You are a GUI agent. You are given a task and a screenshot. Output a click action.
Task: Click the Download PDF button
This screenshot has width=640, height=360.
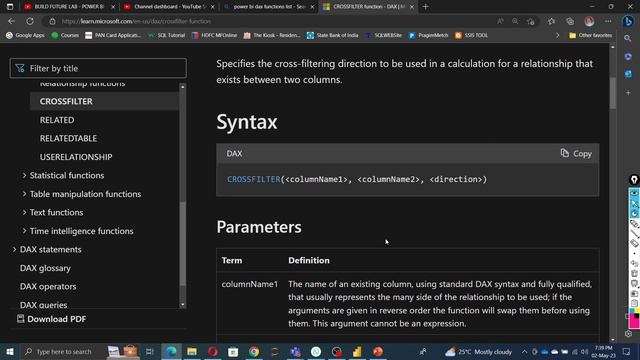click(x=51, y=319)
